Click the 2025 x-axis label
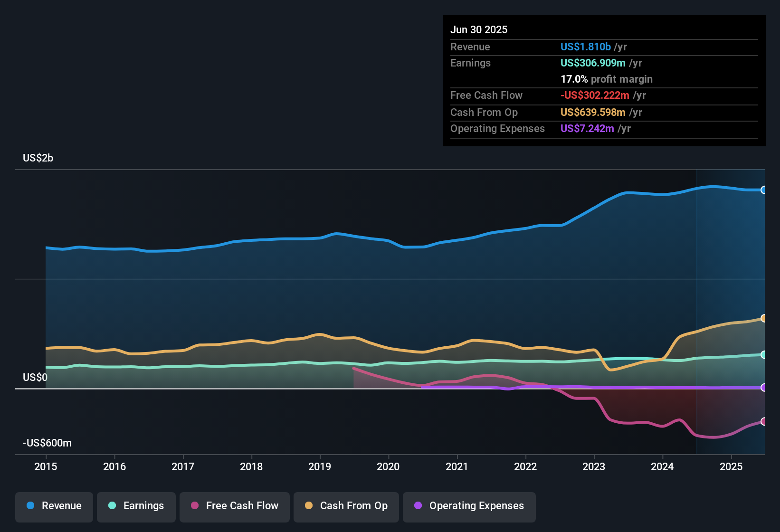This screenshot has height=532, width=780. (731, 467)
